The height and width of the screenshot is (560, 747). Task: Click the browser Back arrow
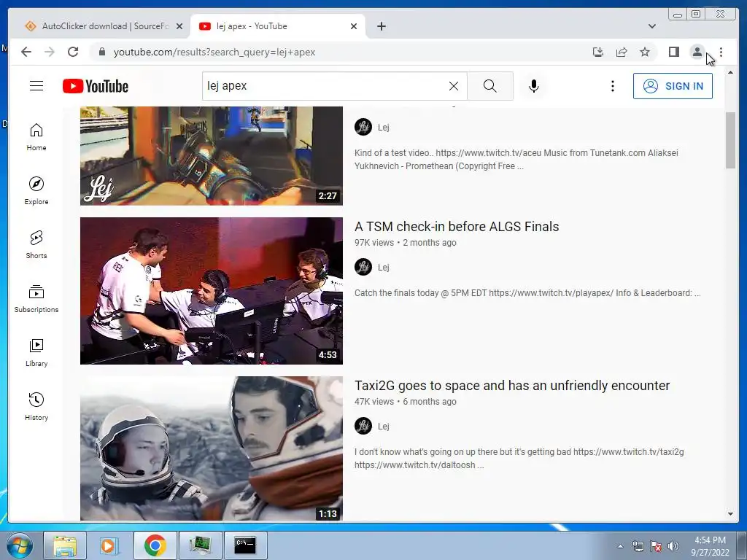pyautogui.click(x=26, y=52)
